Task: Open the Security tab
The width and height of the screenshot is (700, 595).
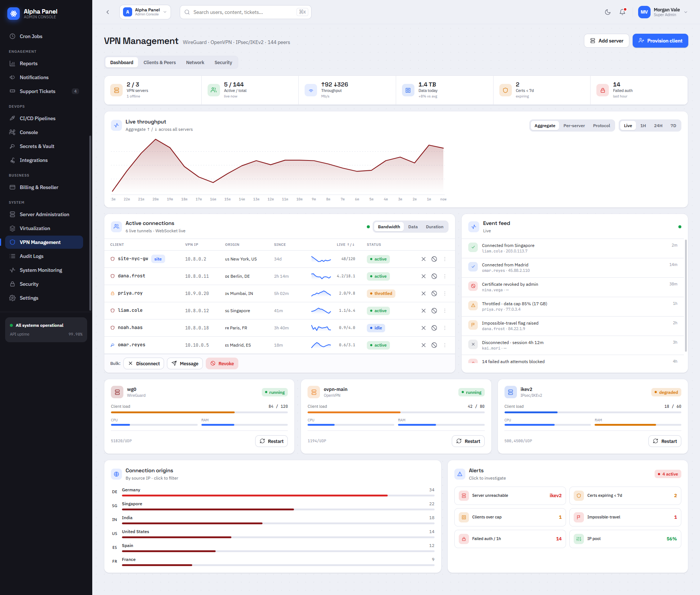Action: (x=223, y=63)
